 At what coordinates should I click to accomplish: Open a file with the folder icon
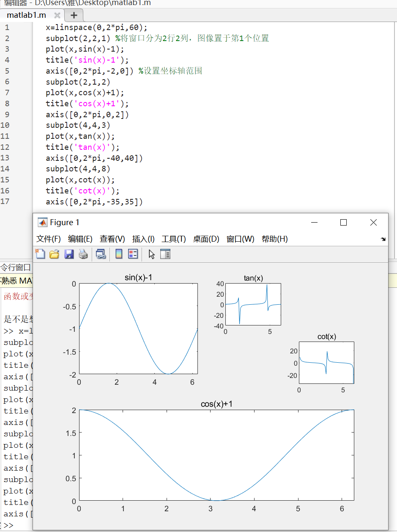pos(55,254)
